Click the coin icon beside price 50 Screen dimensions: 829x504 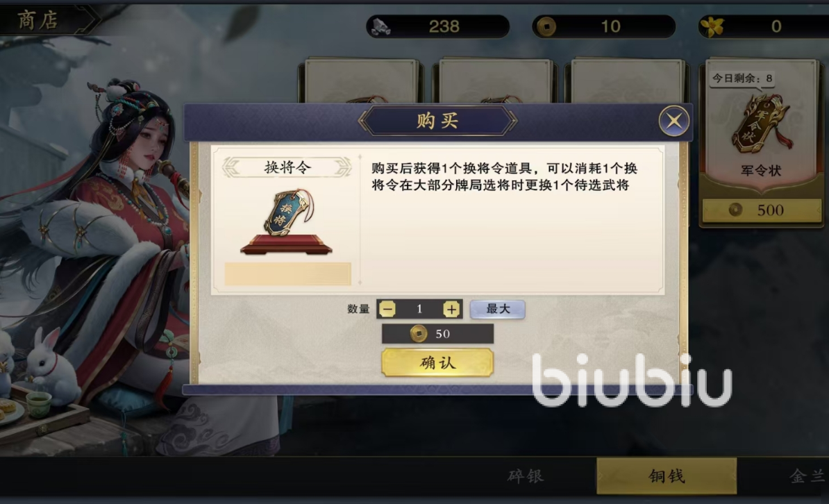419,334
